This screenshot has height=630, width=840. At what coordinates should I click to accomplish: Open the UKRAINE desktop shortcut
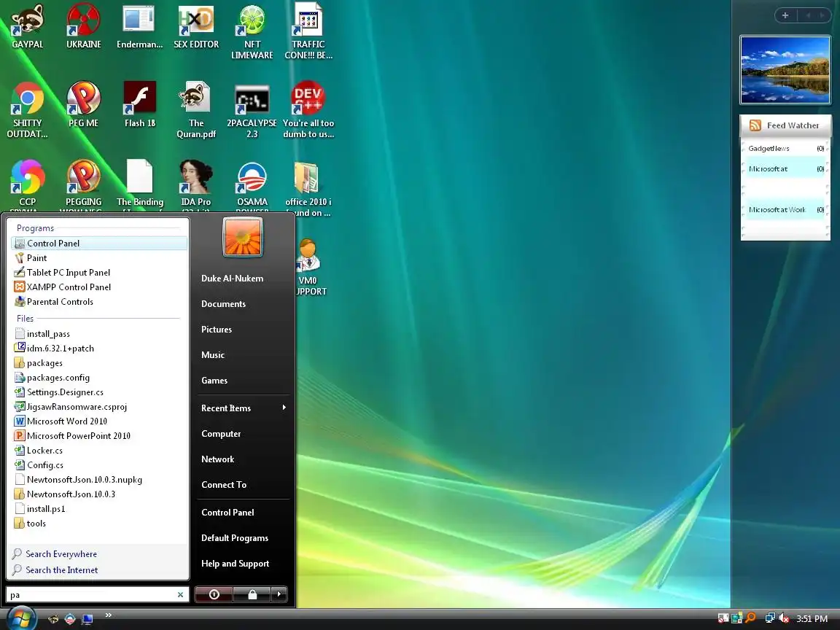84,26
